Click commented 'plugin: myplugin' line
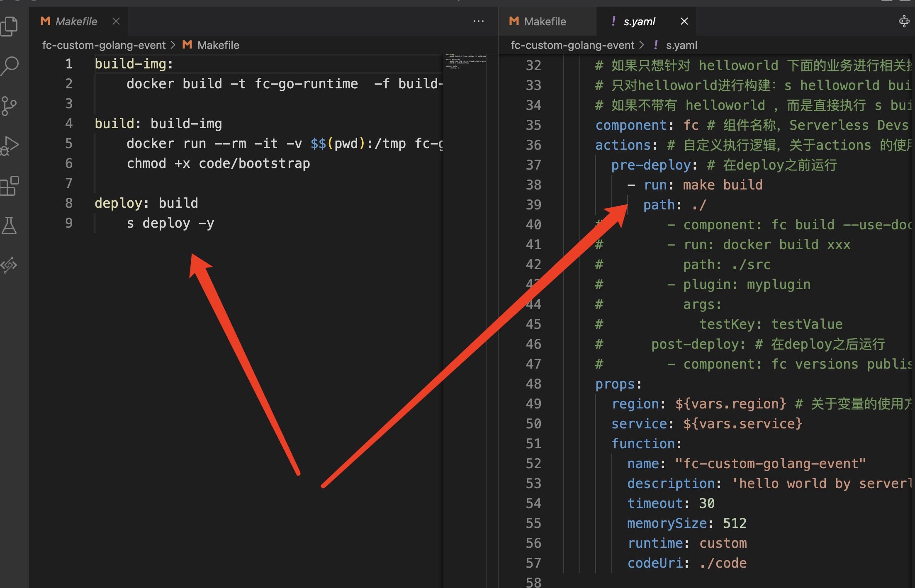Image resolution: width=915 pixels, height=588 pixels. coord(739,284)
